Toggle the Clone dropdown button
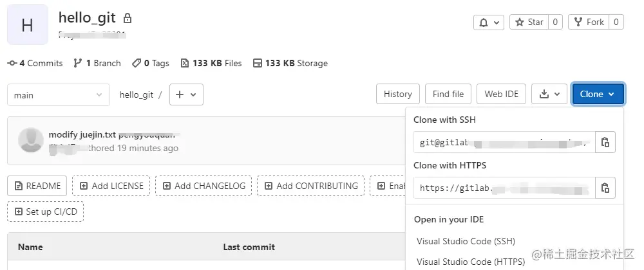644x270 pixels. (598, 94)
